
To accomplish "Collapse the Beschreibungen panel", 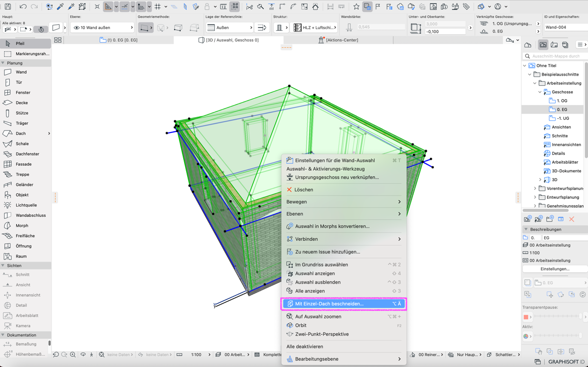I will [526, 229].
